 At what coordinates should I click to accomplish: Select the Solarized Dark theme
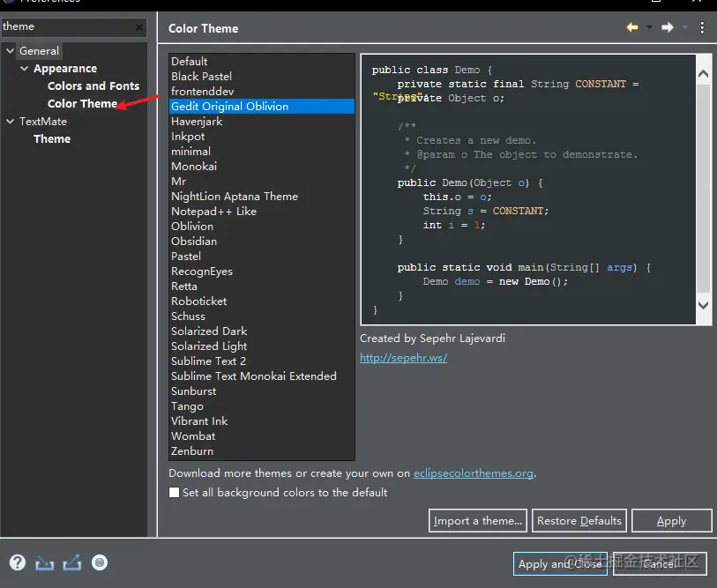click(x=262, y=331)
